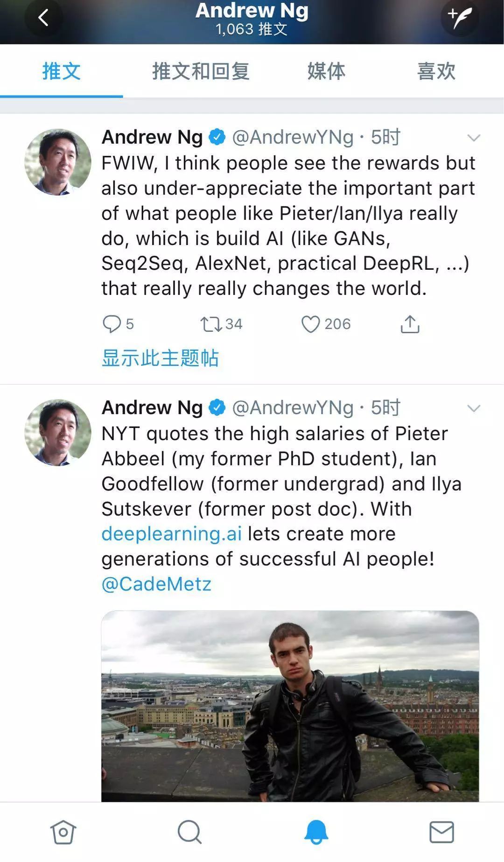Open the deeplearning.ai link
This screenshot has height=862, width=504.
coord(172,534)
